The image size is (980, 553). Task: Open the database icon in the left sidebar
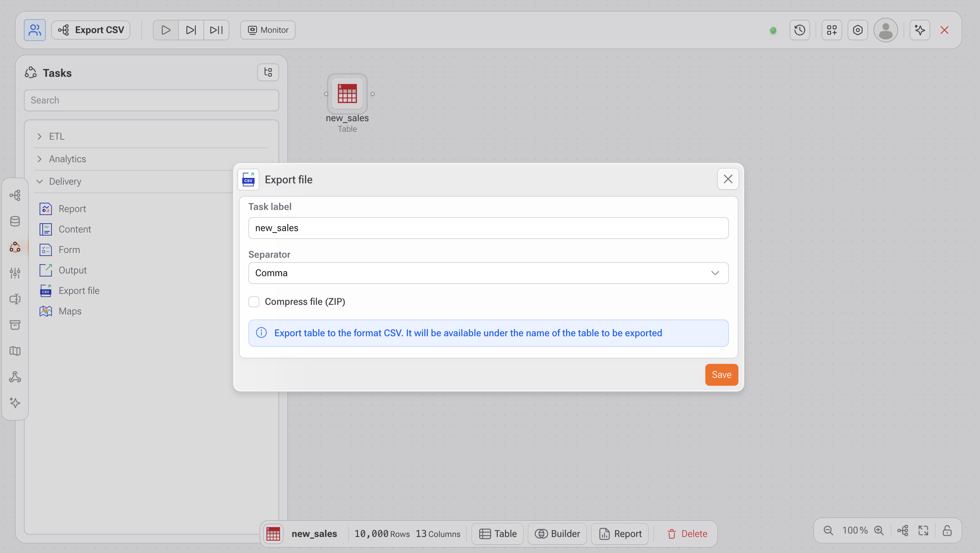15,221
